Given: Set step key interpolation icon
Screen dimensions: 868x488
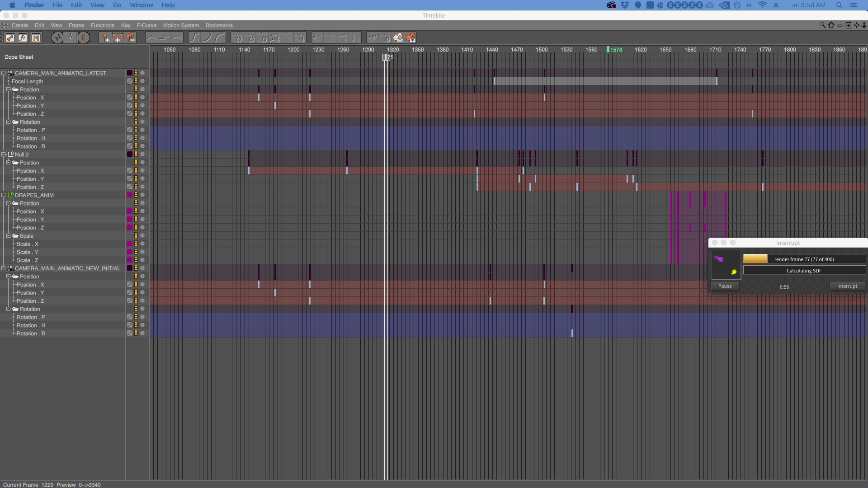Looking at the screenshot, I should pyautogui.click(x=165, y=38).
